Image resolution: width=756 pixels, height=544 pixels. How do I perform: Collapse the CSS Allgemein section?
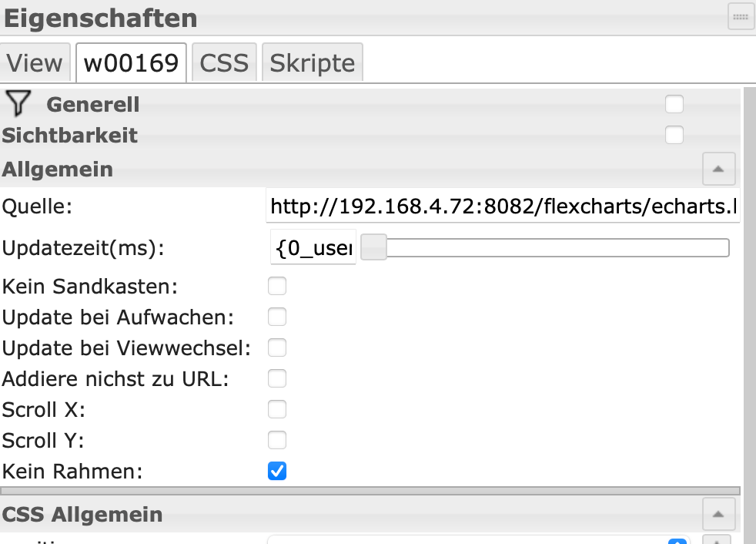pos(718,513)
